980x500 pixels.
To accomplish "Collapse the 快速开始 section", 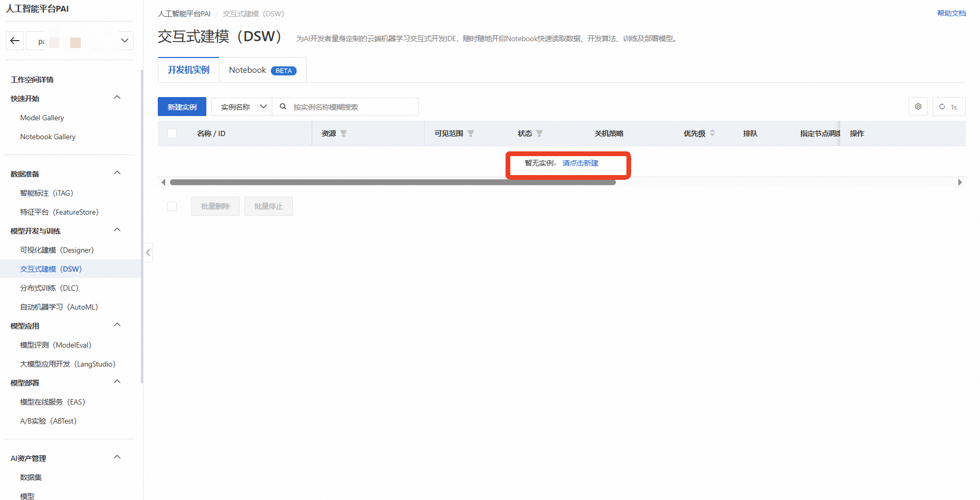I will tap(117, 98).
